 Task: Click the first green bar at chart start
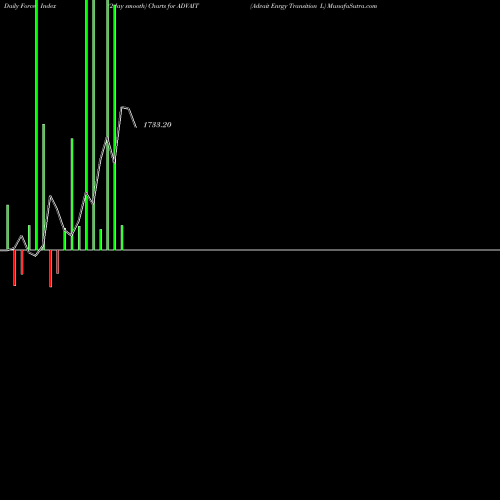[8, 227]
